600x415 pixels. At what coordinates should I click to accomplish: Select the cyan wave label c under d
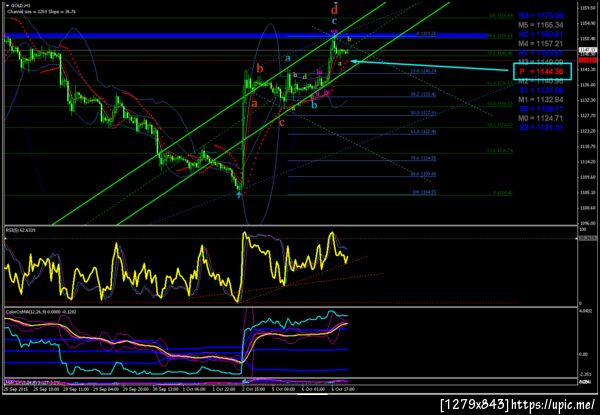[334, 21]
